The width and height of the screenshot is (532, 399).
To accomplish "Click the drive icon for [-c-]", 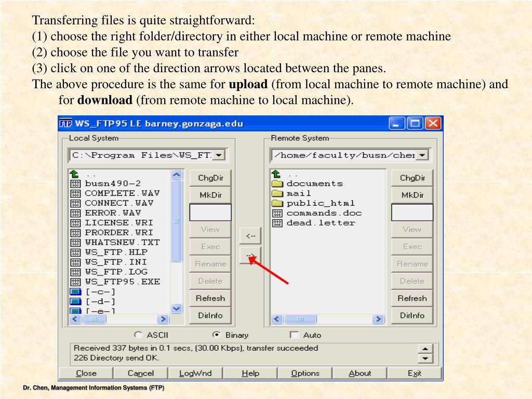I will click(x=75, y=292).
